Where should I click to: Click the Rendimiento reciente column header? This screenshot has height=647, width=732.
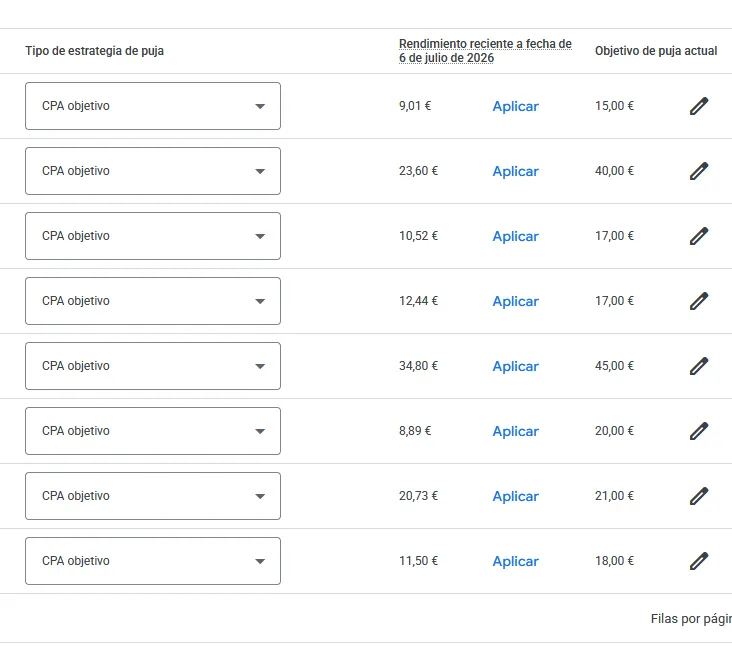tap(485, 51)
